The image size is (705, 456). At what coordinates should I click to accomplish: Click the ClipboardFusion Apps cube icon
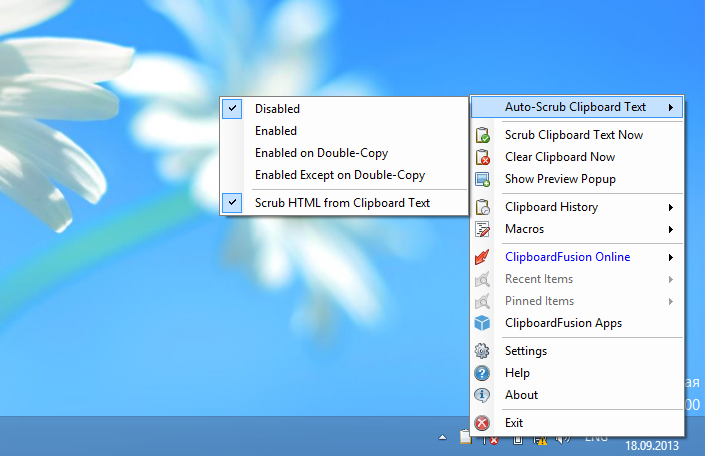[482, 323]
